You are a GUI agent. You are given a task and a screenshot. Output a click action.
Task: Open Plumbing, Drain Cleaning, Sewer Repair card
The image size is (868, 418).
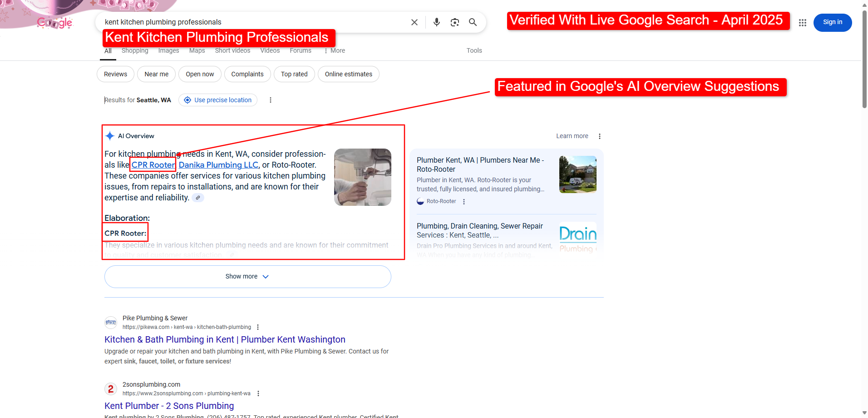(x=480, y=230)
